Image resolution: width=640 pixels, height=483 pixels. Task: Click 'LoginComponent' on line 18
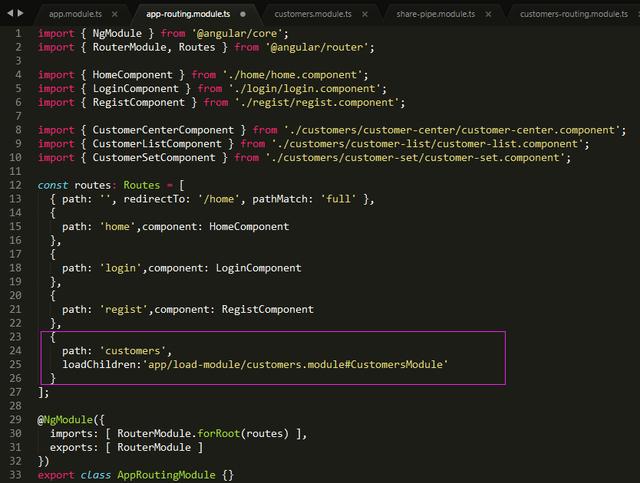point(258,268)
